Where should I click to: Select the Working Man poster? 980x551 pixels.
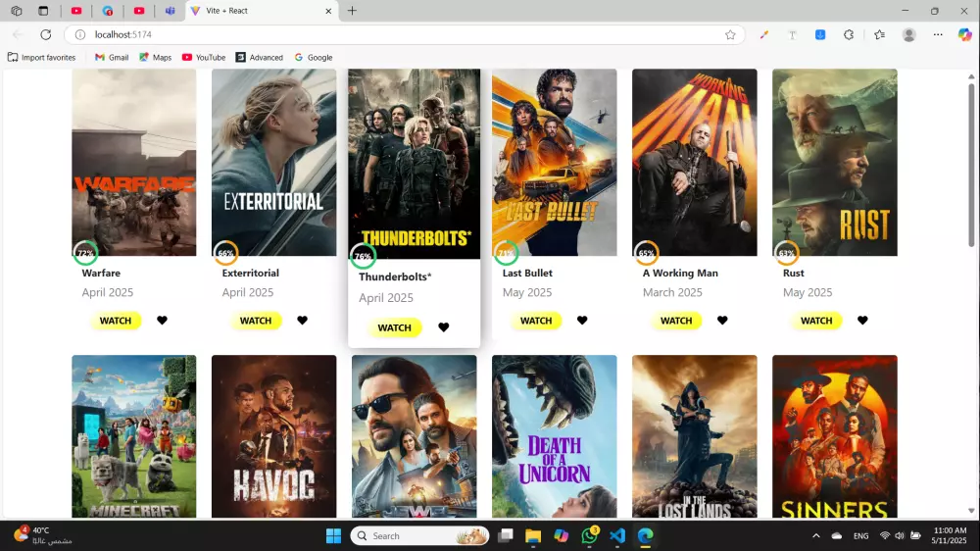[695, 162]
